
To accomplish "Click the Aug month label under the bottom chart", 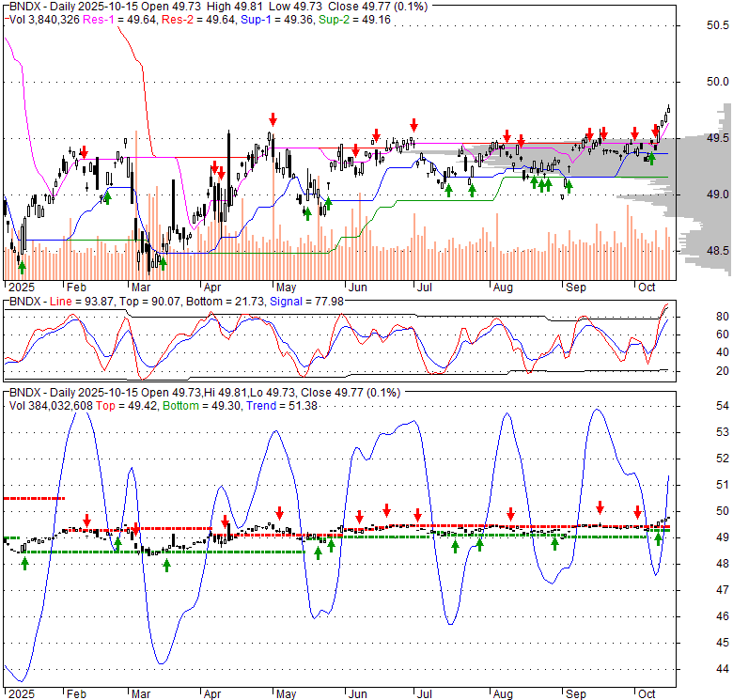I will point(503,694).
